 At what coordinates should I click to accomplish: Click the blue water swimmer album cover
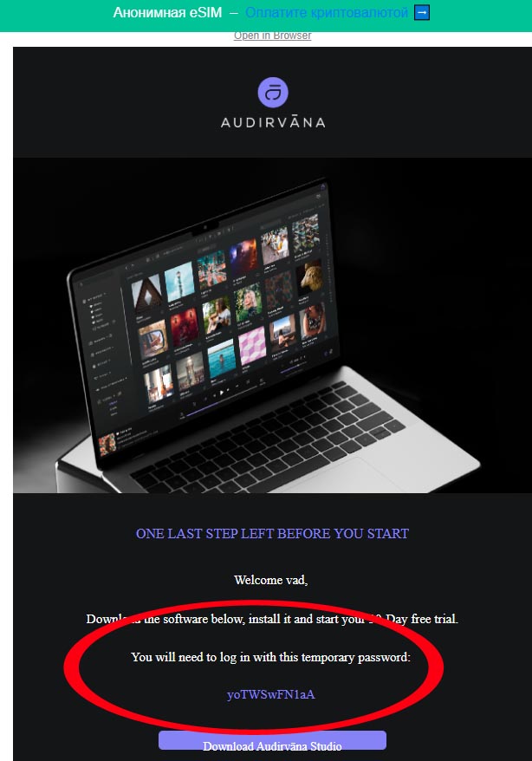pos(222,358)
